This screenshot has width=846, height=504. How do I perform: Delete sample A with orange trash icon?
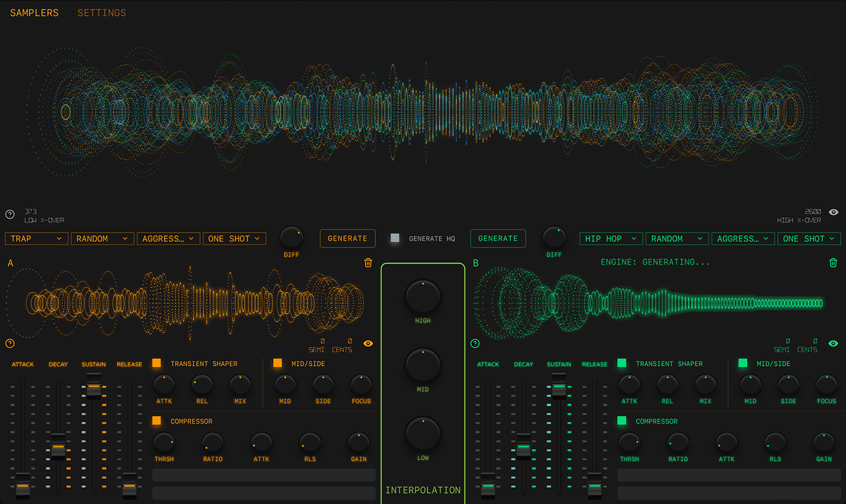(x=368, y=262)
